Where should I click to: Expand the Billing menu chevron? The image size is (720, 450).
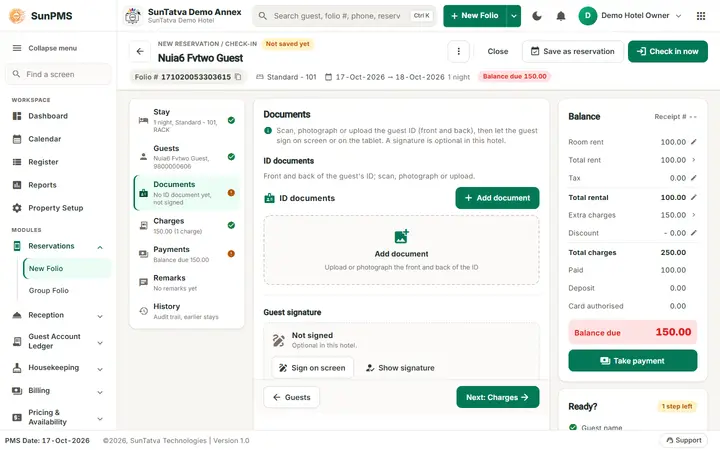100,392
